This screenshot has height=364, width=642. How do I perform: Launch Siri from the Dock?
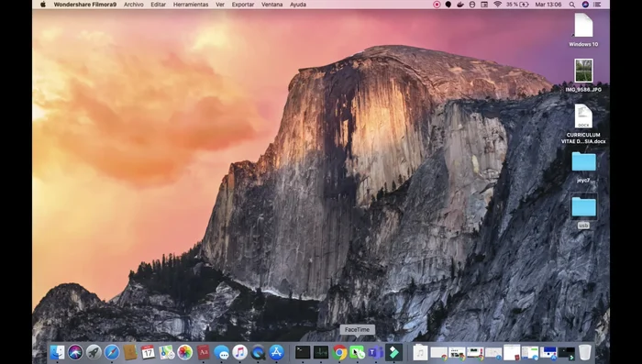pos(75,352)
